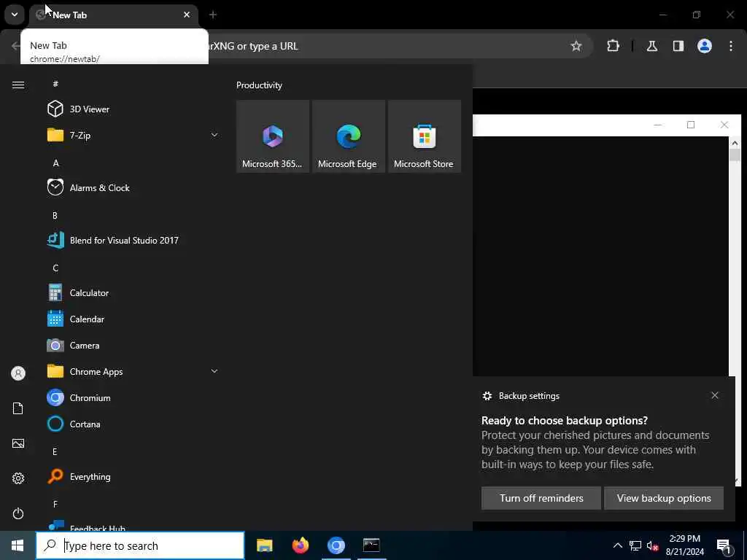Image resolution: width=747 pixels, height=560 pixels.
Task: Click Turn off reminders button
Action: [541, 498]
